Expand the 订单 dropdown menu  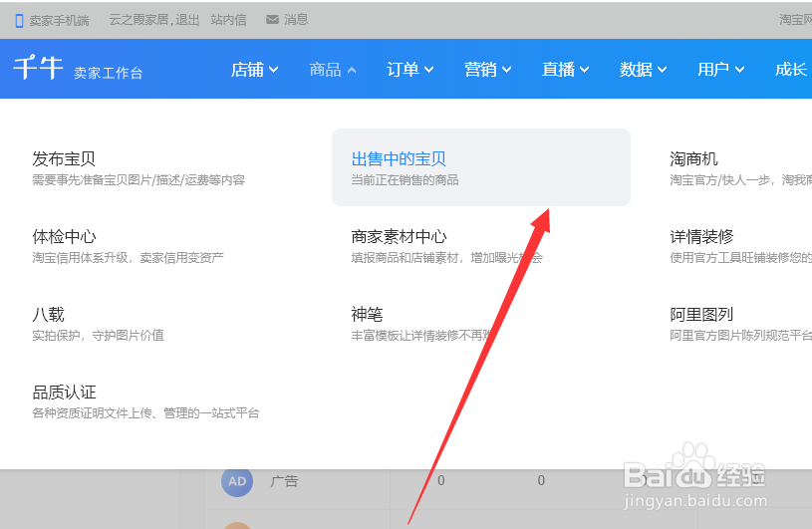(410, 70)
